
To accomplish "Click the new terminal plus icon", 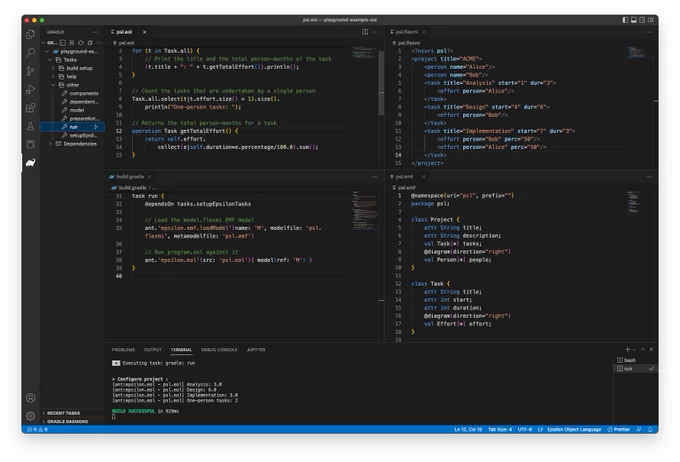I will [x=627, y=349].
